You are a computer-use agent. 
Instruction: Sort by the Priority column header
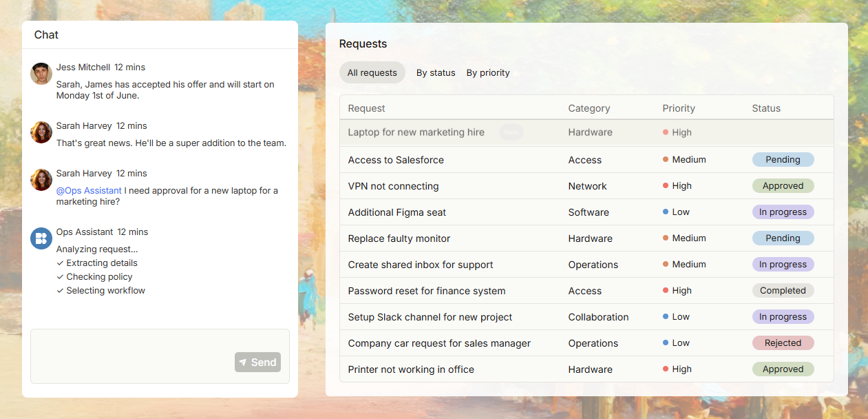(679, 108)
